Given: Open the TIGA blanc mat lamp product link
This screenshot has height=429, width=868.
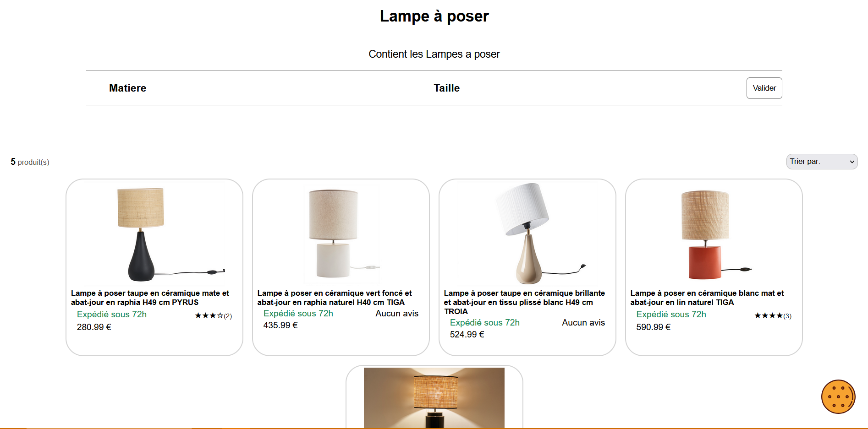Looking at the screenshot, I should 707,298.
